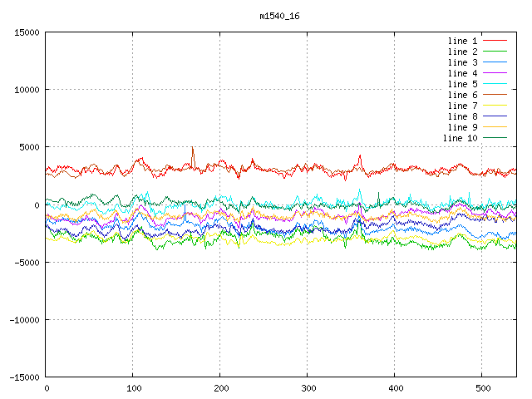Click the 15000 label on the y-axis
The height and width of the screenshot is (399, 532).
(x=27, y=32)
